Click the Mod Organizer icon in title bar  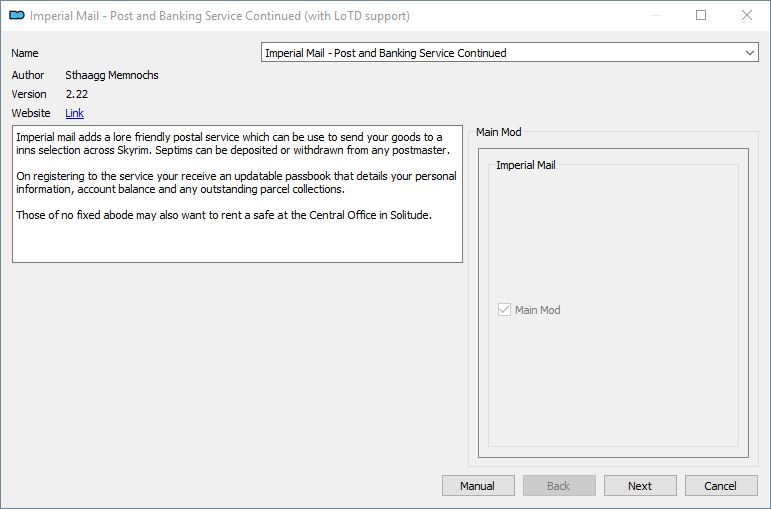[x=17, y=16]
